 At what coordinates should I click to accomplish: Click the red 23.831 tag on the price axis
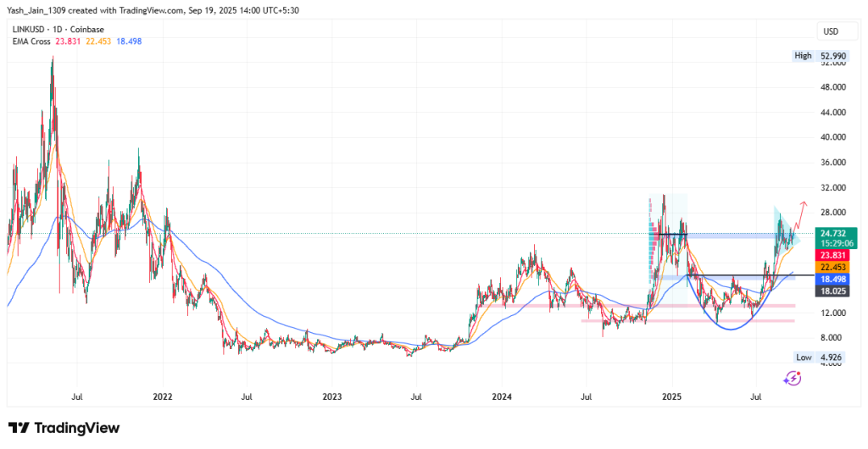(x=832, y=256)
